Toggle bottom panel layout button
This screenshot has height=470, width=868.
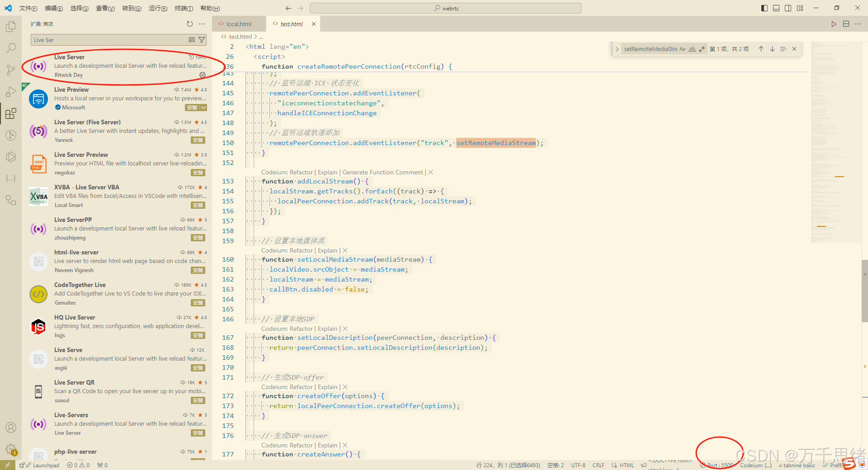click(776, 8)
